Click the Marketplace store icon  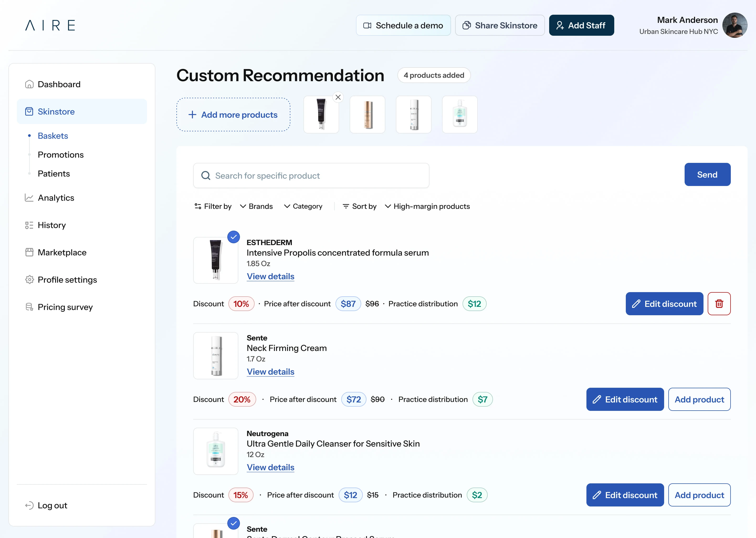(x=29, y=252)
